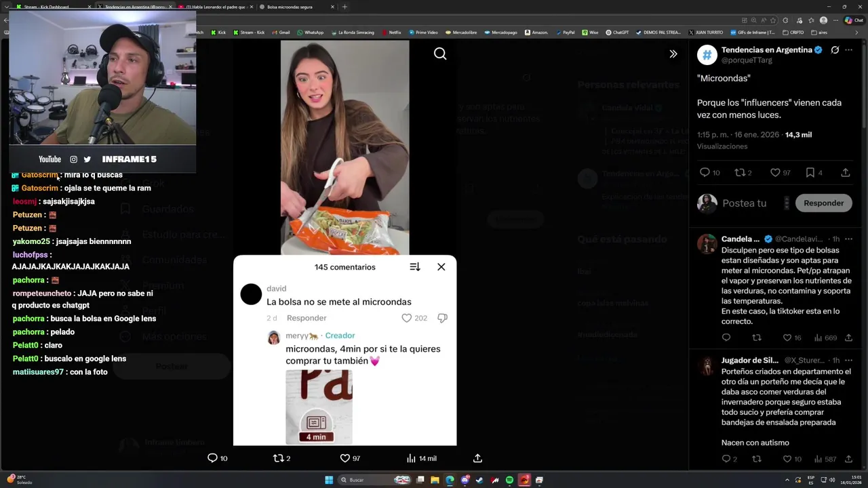Click the Twitter icon on stream overlay

pos(87,159)
